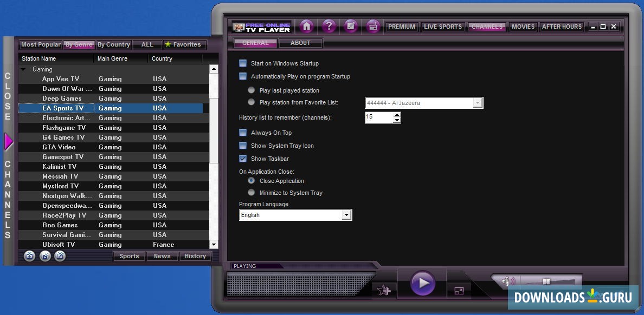This screenshot has width=644, height=315.
Task: Open the Help icon
Action: click(x=329, y=26)
